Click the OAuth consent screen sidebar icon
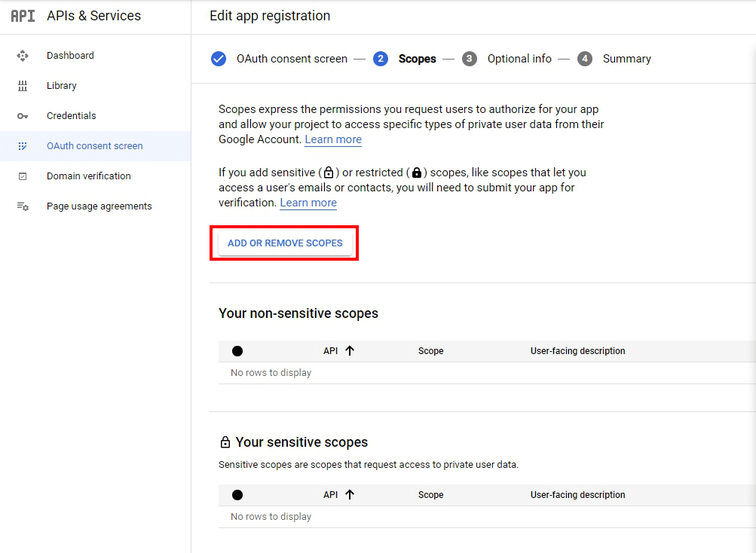This screenshot has width=756, height=553. click(23, 146)
